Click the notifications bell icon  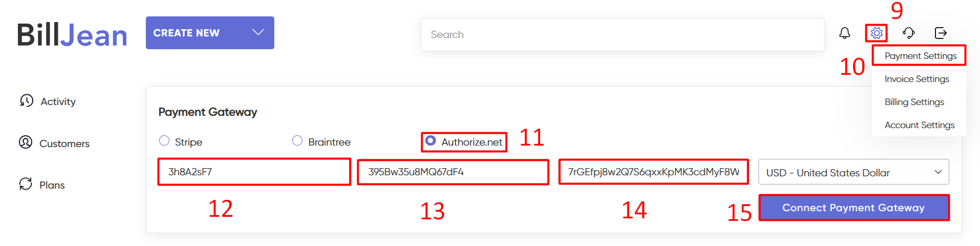844,33
